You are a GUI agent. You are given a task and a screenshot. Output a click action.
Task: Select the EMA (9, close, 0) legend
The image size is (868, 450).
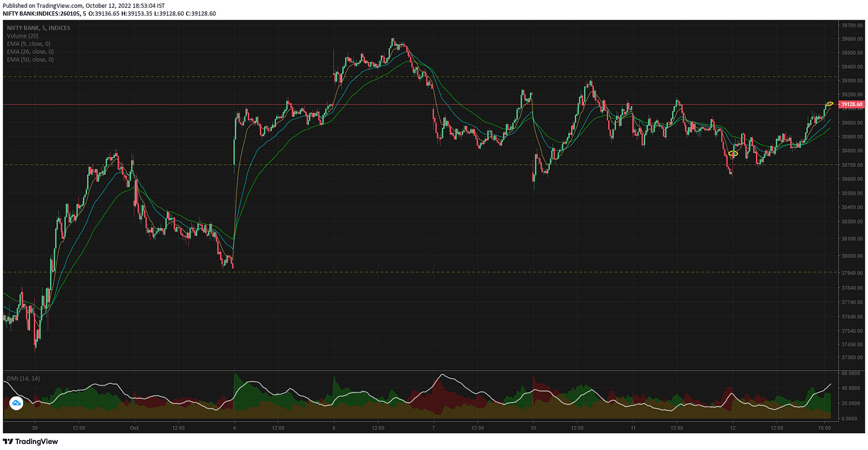tap(27, 44)
